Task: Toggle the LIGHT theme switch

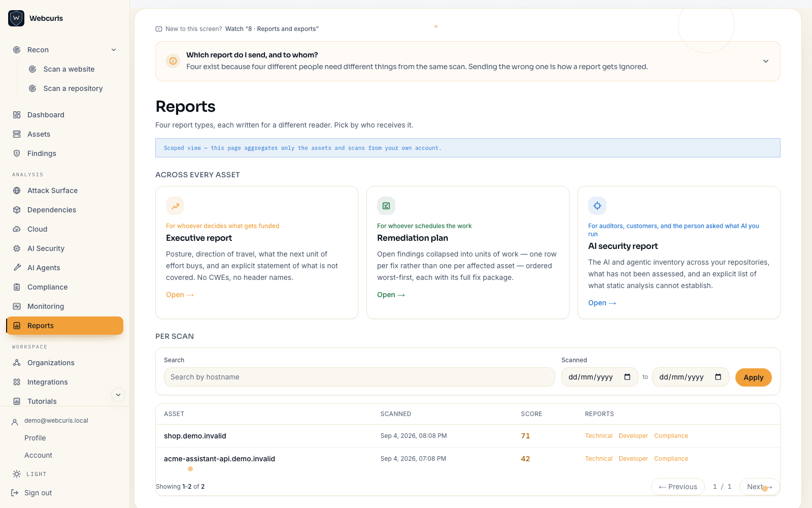Action: click(x=29, y=474)
